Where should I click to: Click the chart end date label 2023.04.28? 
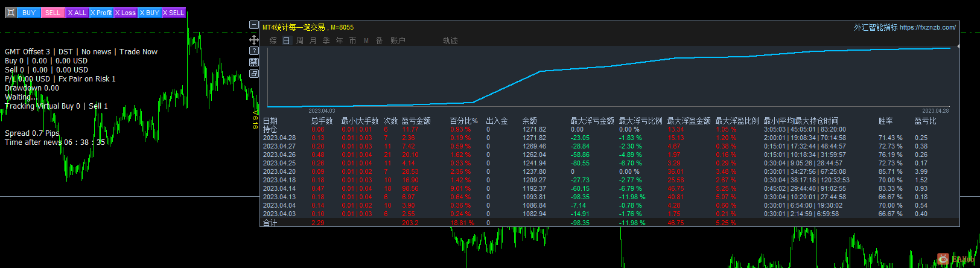935,111
